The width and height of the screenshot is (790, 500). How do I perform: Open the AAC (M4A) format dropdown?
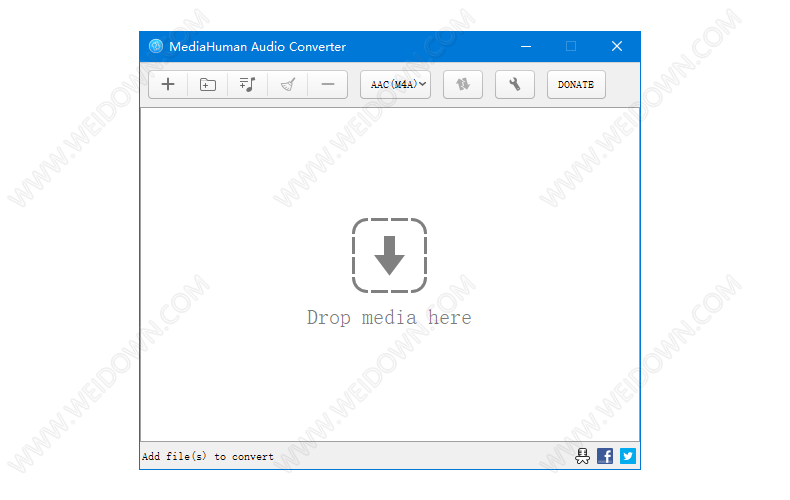point(396,84)
